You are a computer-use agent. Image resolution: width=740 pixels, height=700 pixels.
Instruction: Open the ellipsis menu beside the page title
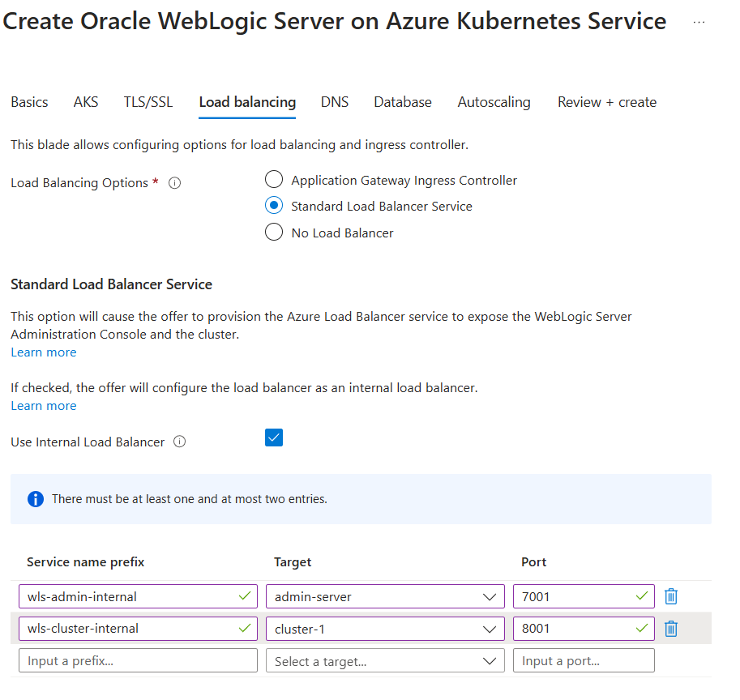(699, 22)
